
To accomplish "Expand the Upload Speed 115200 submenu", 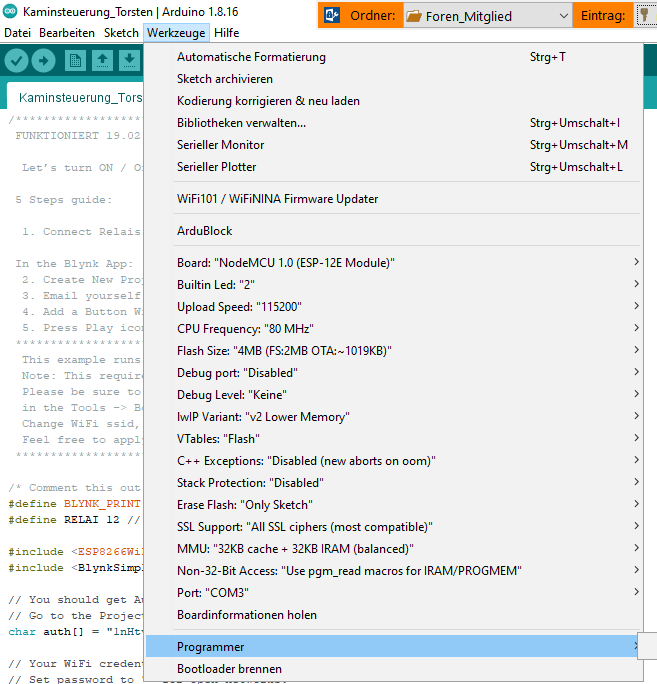I will (x=393, y=307).
